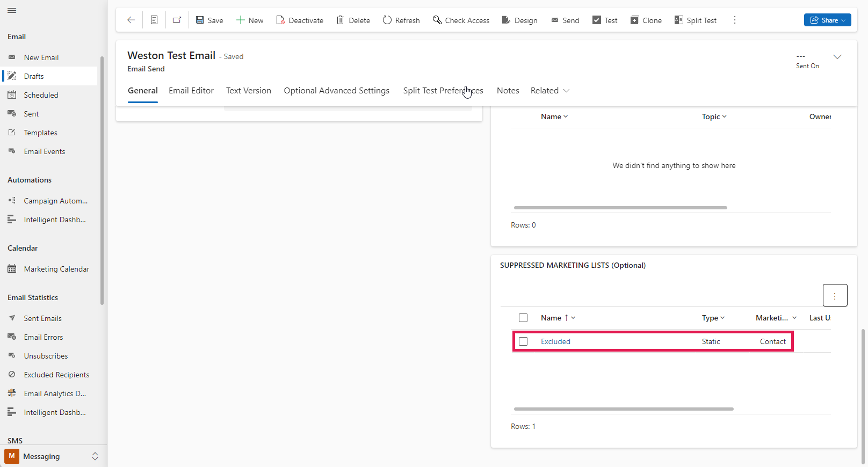This screenshot has height=467, width=868.
Task: Run Check Access command
Action: pos(461,20)
